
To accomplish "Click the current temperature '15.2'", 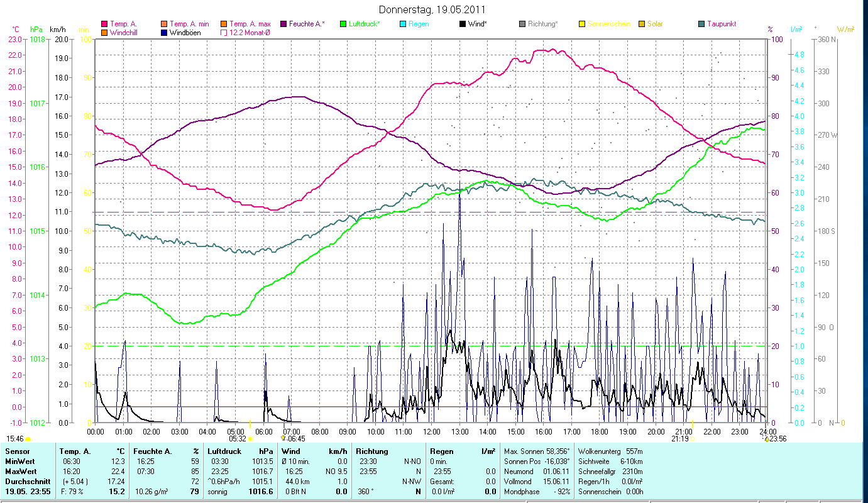I will point(118,491).
